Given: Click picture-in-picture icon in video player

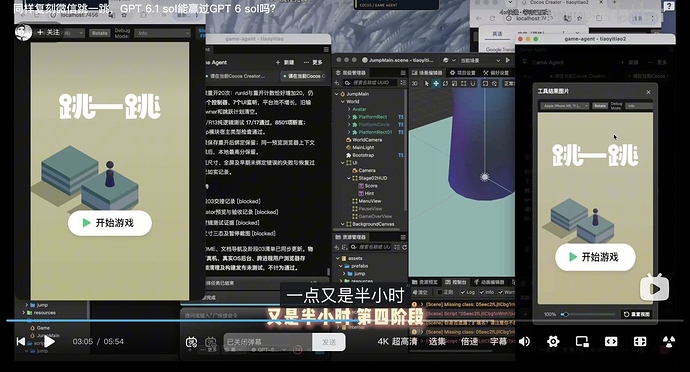Looking at the screenshot, I should coord(582,341).
